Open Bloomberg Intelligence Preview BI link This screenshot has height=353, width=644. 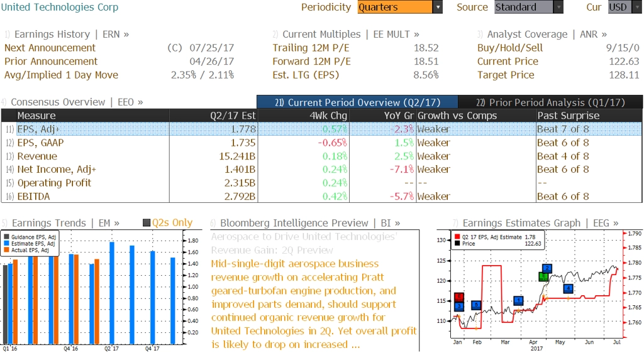pos(310,223)
